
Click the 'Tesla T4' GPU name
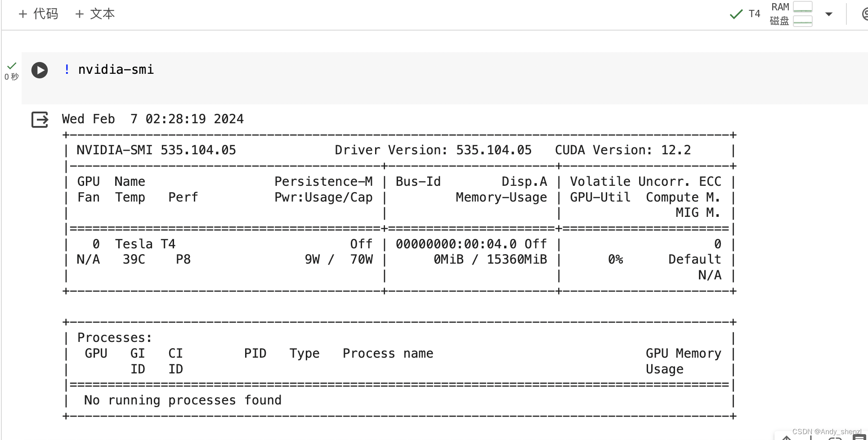pos(145,244)
